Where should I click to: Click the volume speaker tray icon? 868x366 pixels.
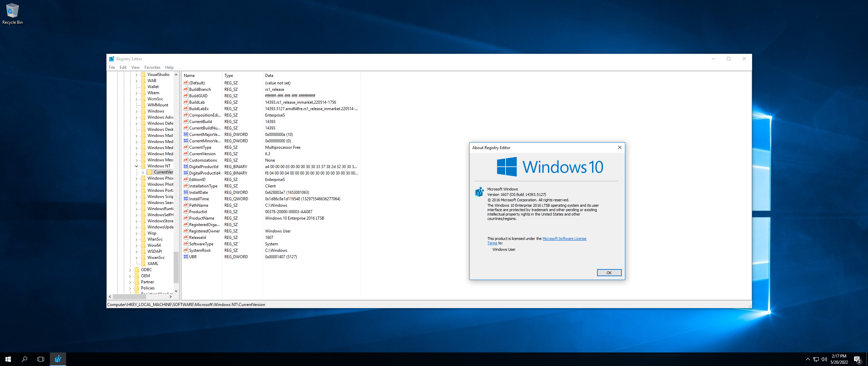point(824,359)
